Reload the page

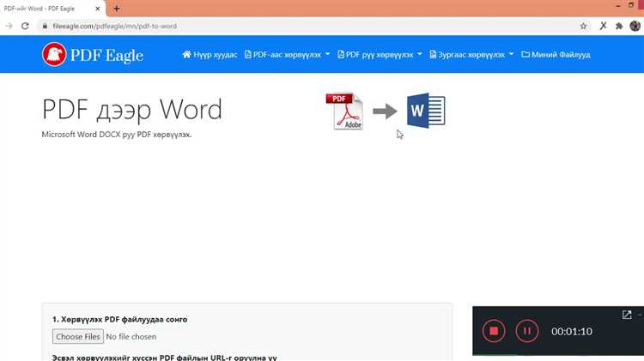pos(25,26)
